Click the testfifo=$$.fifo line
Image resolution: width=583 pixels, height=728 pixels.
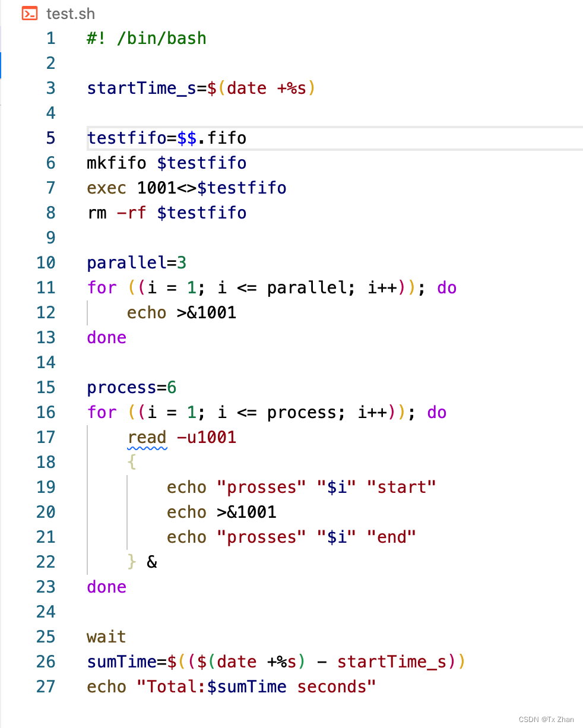point(166,138)
